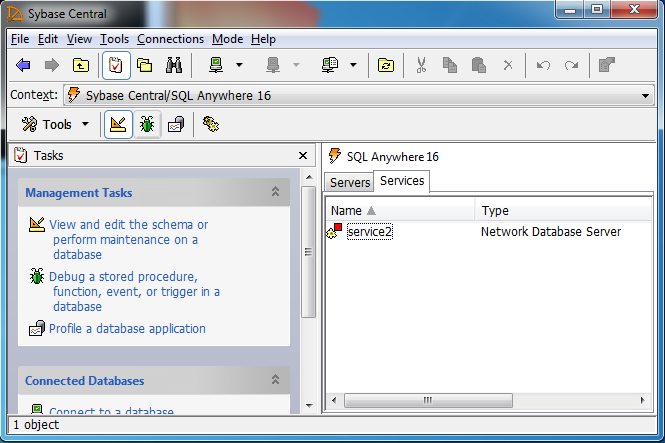Sort by the Name column header
Viewport: 665px width, 443px height.
(400, 211)
